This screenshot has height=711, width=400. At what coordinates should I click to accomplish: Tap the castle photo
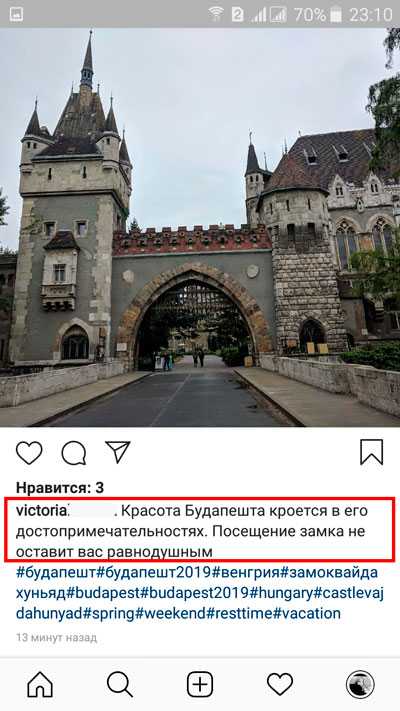click(x=200, y=228)
